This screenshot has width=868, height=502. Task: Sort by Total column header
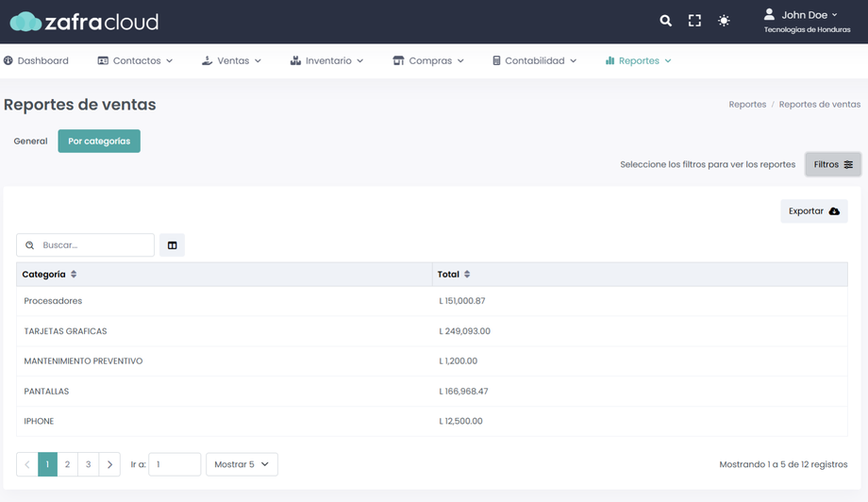pos(640,274)
